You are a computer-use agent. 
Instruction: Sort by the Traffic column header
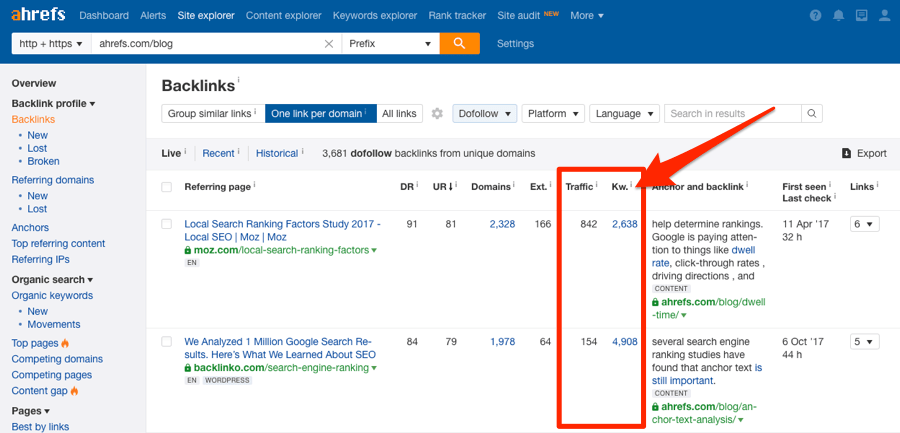pos(579,187)
